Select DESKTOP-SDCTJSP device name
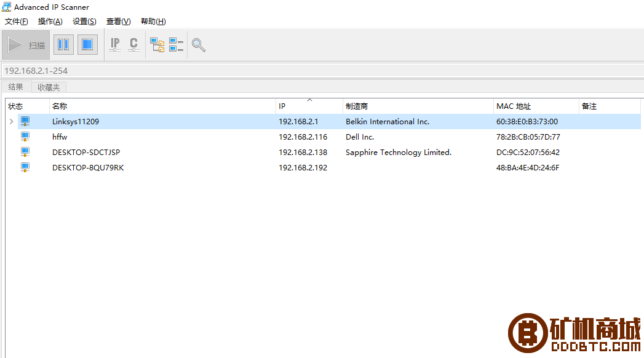The image size is (644, 358). pyautogui.click(x=86, y=153)
